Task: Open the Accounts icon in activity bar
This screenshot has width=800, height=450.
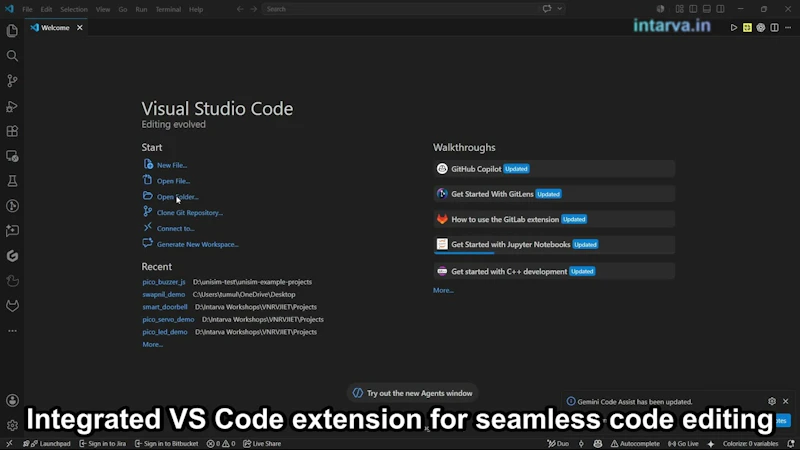Action: pos(12,401)
